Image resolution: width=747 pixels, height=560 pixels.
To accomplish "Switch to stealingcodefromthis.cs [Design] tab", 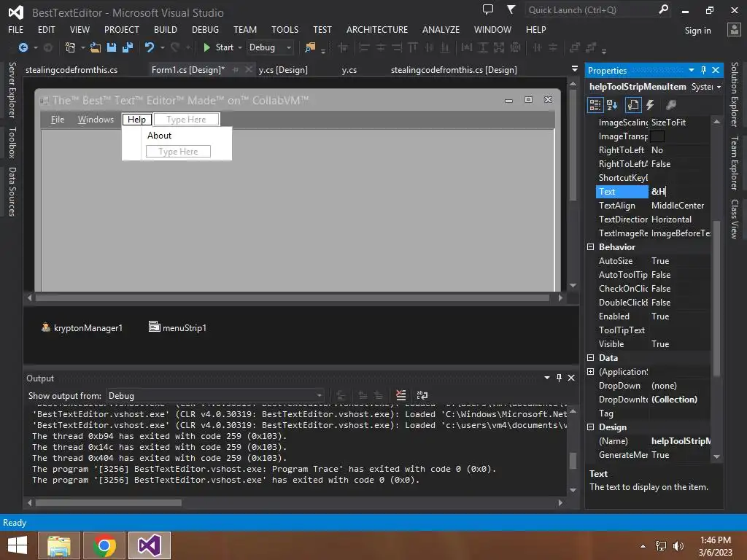I will [454, 69].
